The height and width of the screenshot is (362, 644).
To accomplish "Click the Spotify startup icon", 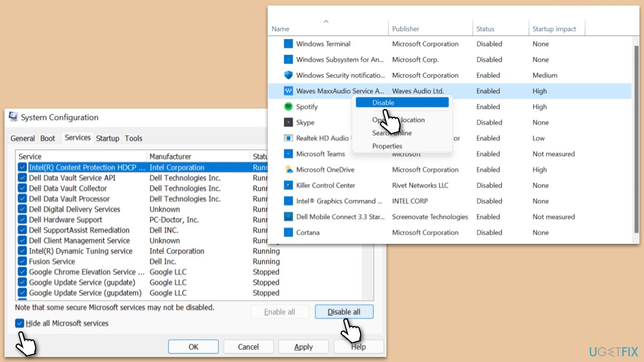I will [x=288, y=107].
